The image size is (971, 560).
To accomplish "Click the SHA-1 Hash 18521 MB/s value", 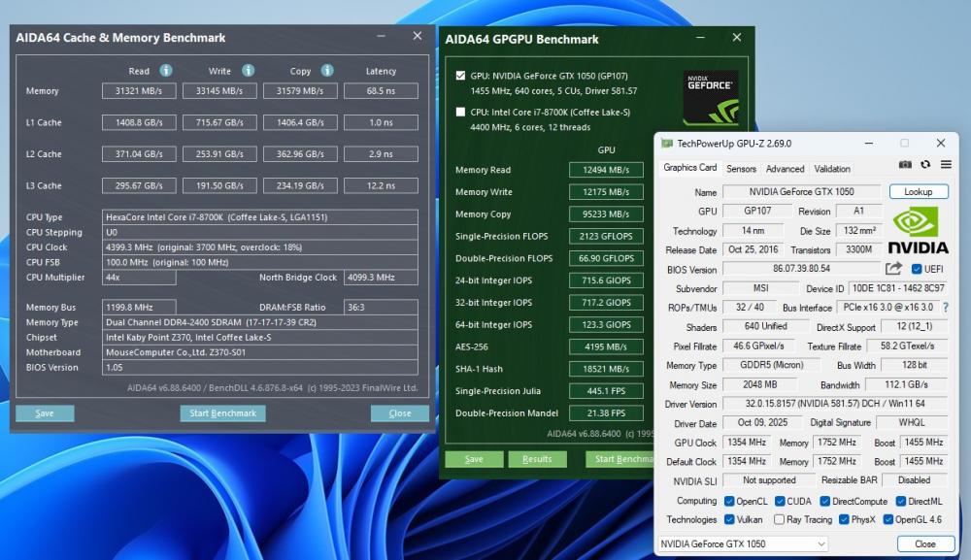I will point(606,369).
